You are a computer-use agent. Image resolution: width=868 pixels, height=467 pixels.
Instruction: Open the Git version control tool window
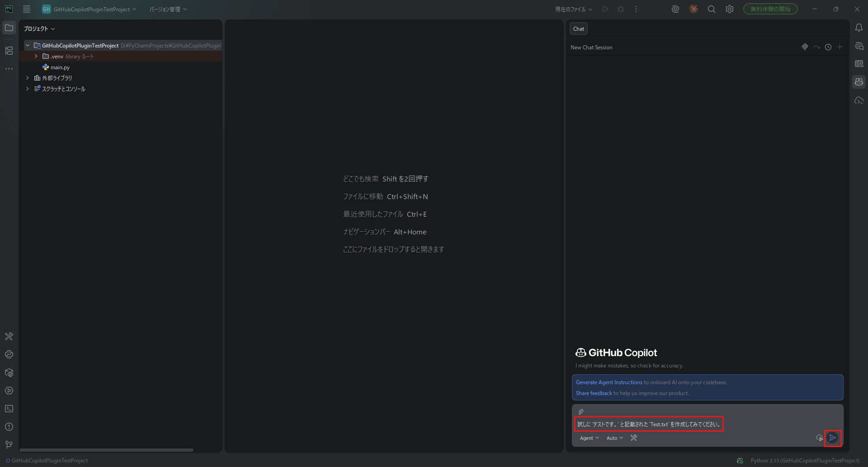click(9, 445)
